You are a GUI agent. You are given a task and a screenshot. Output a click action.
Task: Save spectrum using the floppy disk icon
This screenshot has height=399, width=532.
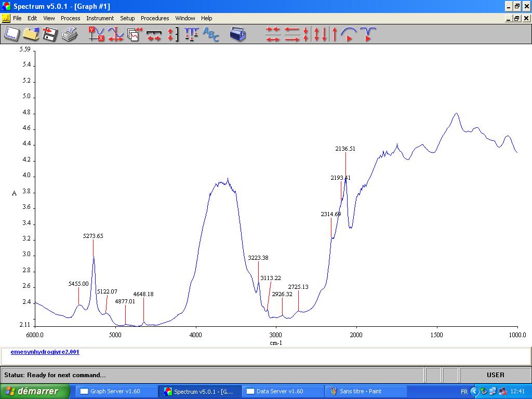[50, 34]
